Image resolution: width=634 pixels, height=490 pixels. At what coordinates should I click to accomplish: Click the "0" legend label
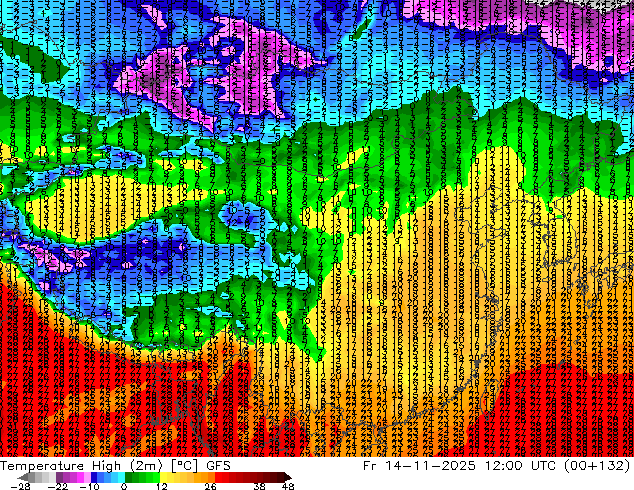point(124,486)
